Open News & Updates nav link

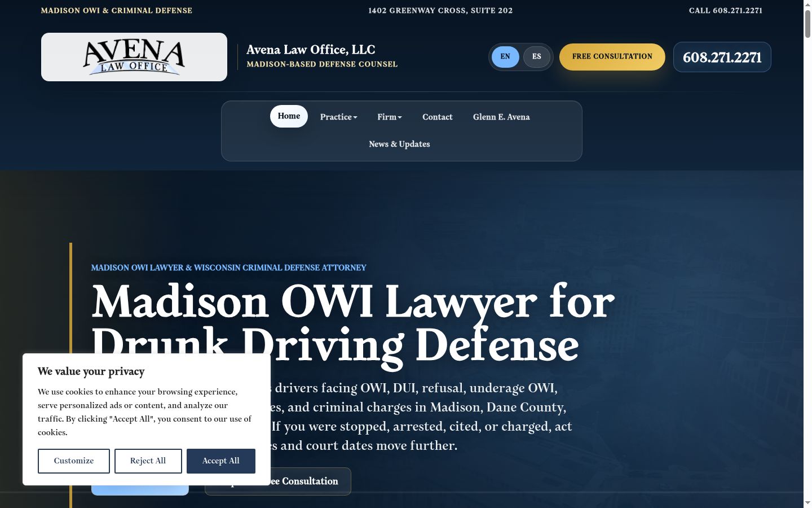(399, 144)
